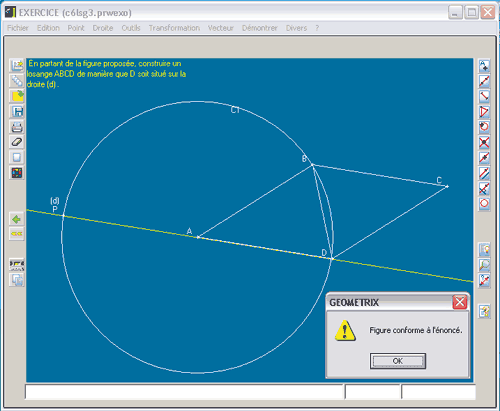The width and height of the screenshot is (500, 411).
Task: Close the GEOMETRIX message dialog
Action: tap(460, 302)
